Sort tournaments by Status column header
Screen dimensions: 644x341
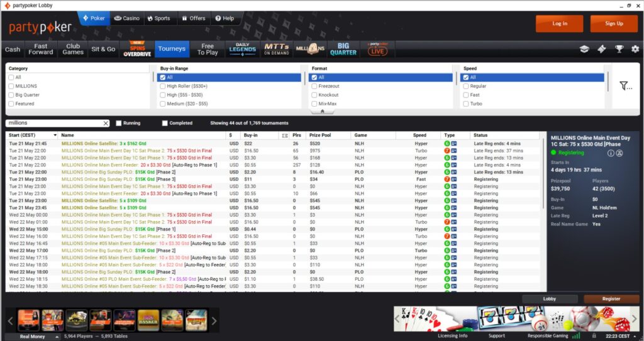point(480,136)
